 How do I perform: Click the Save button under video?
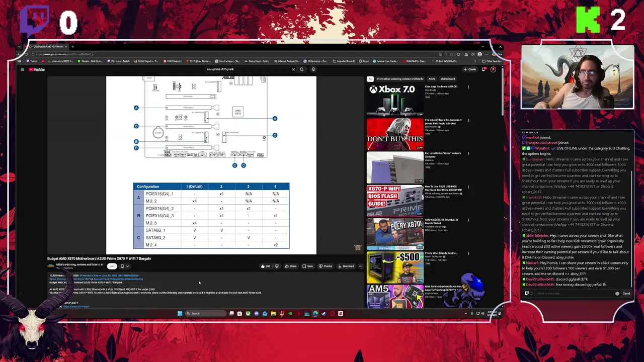tap(307, 266)
